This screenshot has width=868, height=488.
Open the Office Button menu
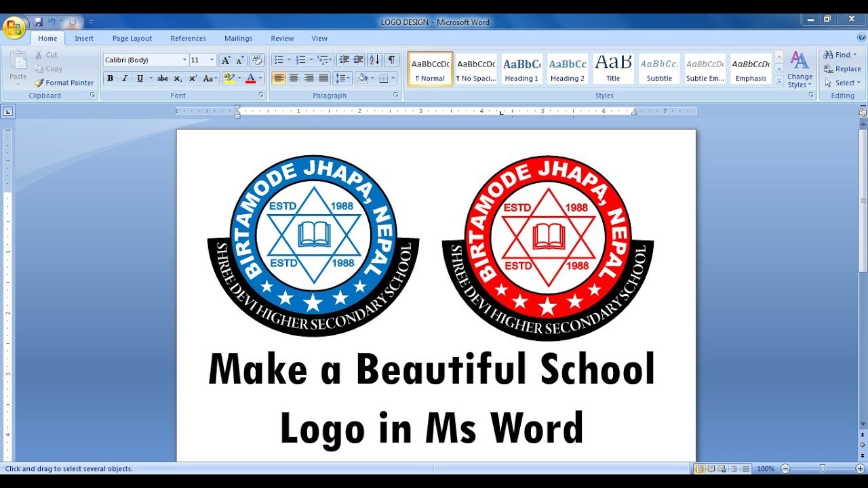coord(14,28)
